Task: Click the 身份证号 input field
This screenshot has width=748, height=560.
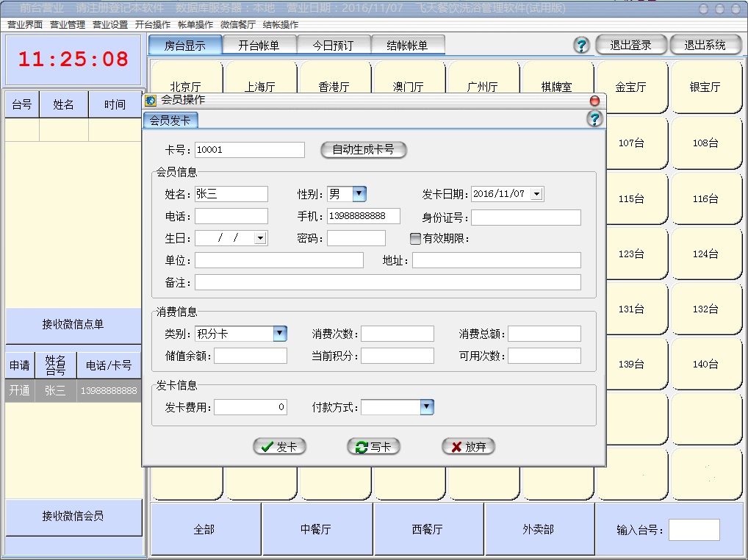Action: 525,217
